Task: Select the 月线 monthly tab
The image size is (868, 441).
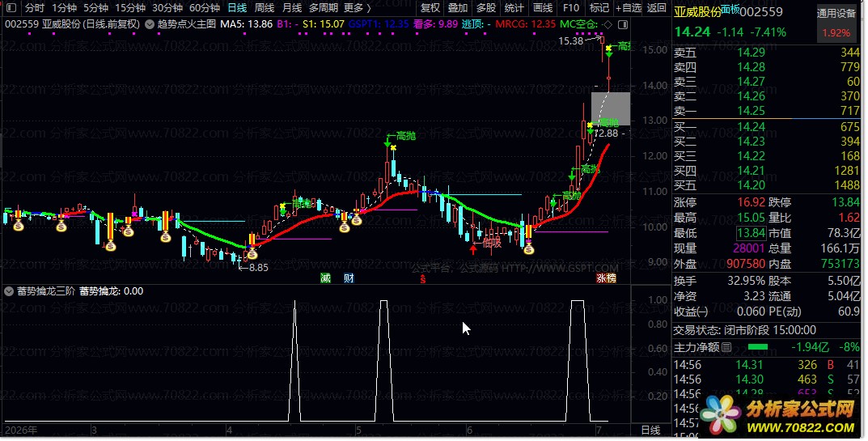Action: coord(292,8)
